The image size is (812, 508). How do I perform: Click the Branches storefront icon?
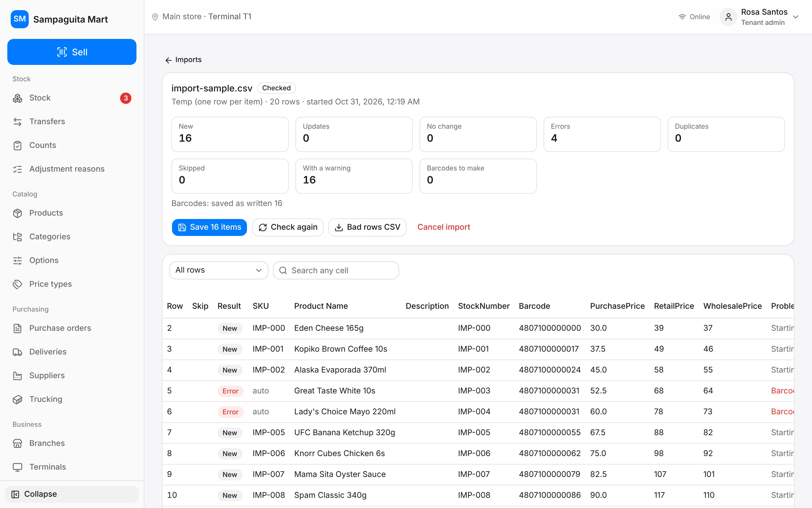17,443
